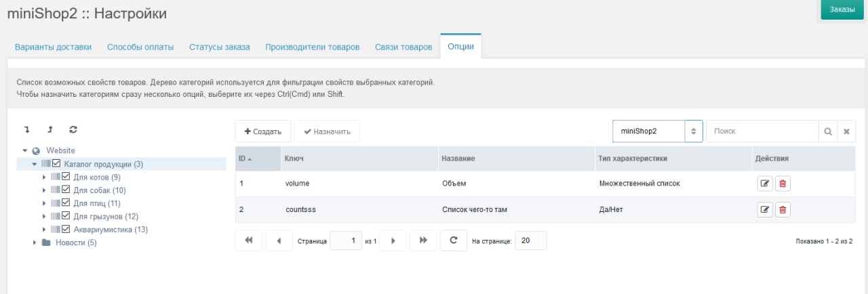This screenshot has width=868, height=294.
Task: Focus the Поиск search field
Action: [x=762, y=131]
